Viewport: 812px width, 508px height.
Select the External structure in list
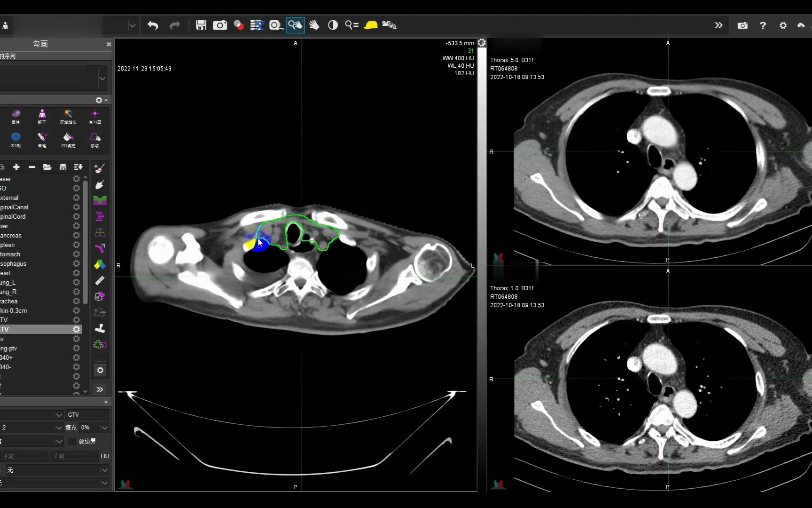click(x=41, y=198)
